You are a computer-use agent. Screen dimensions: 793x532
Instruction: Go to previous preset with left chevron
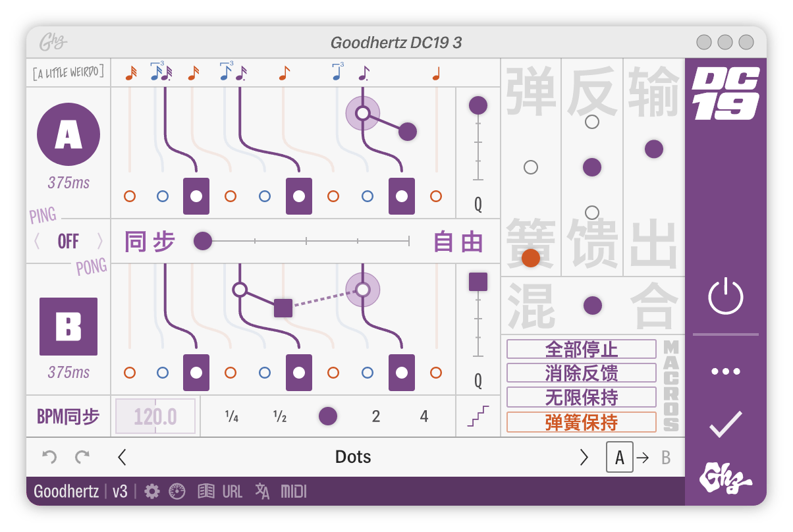(x=122, y=457)
